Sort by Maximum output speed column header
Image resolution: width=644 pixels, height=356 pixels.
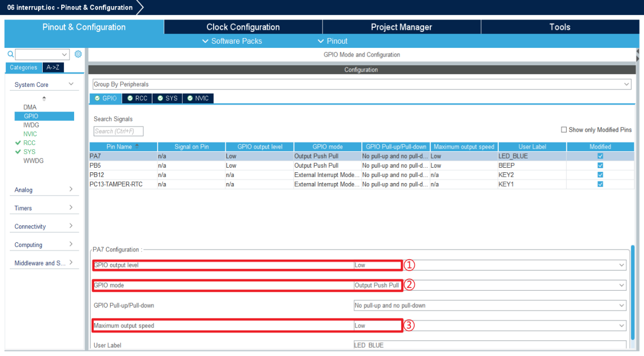click(x=464, y=147)
